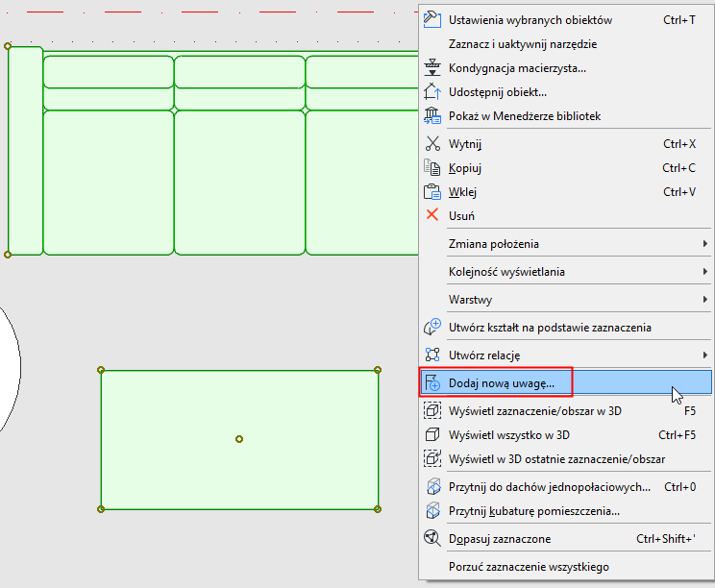
Task: Click the Dopasuj zaznaczone magnifier icon
Action: 431,538
